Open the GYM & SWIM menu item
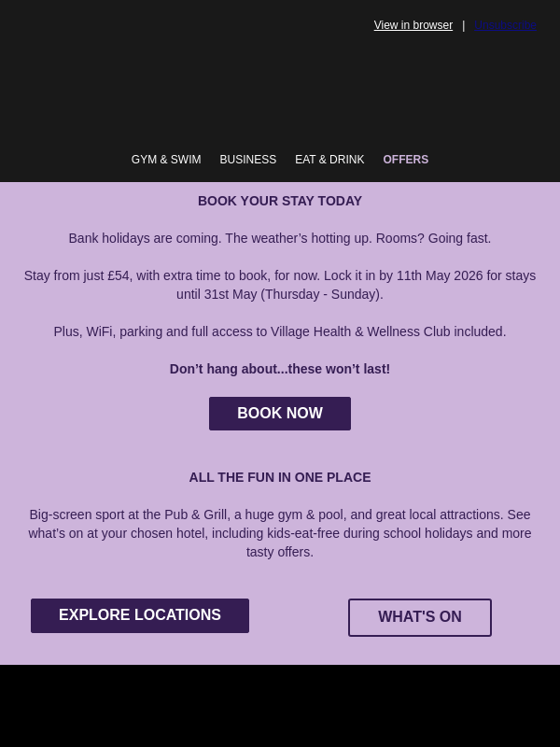The width and height of the screenshot is (560, 747). 166,160
